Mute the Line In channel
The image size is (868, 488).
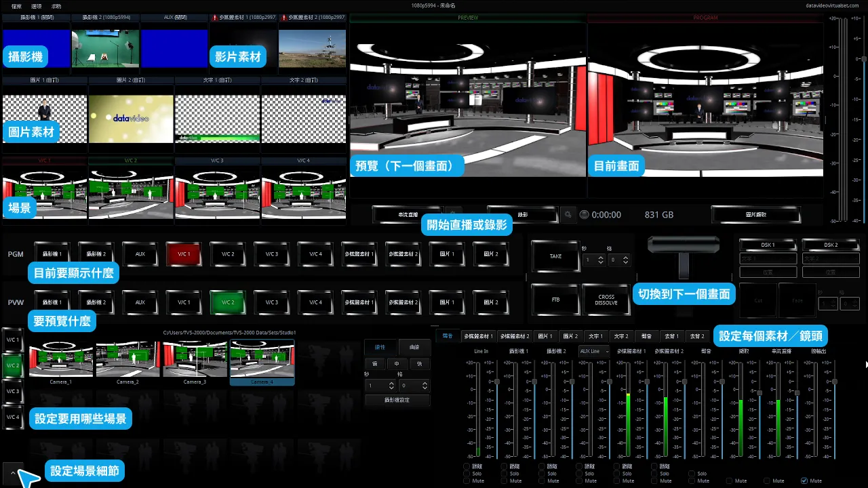pos(467,481)
